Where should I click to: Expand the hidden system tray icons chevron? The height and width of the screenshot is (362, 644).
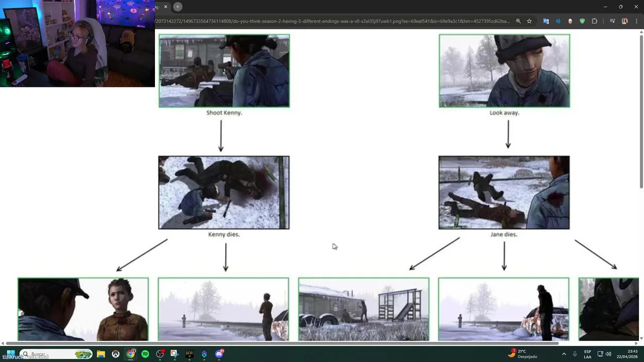coord(564,354)
